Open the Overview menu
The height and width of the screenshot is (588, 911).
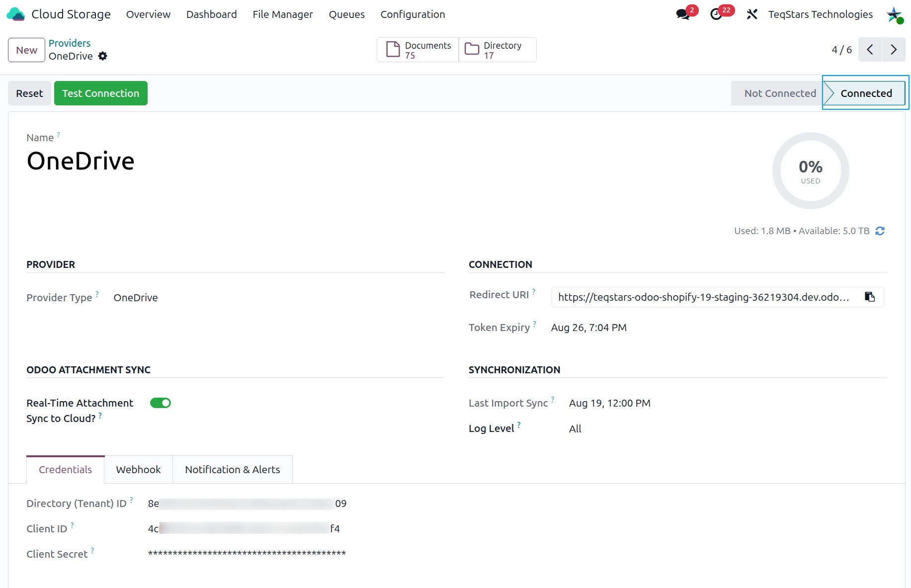[x=148, y=14]
